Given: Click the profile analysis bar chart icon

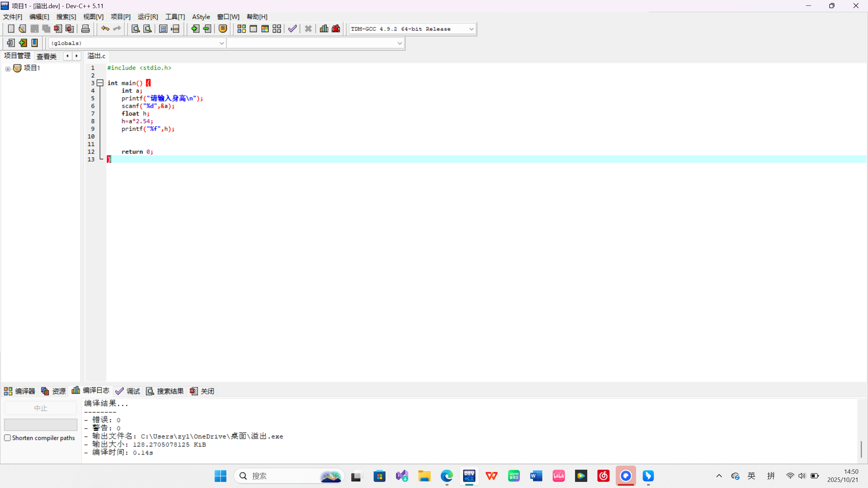Looking at the screenshot, I should pos(324,29).
